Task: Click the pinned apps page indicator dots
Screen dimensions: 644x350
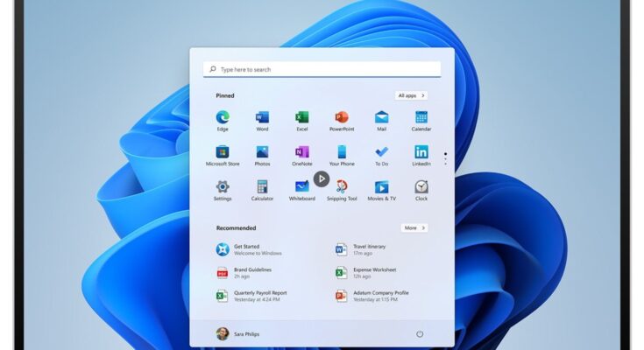Action: 445,158
